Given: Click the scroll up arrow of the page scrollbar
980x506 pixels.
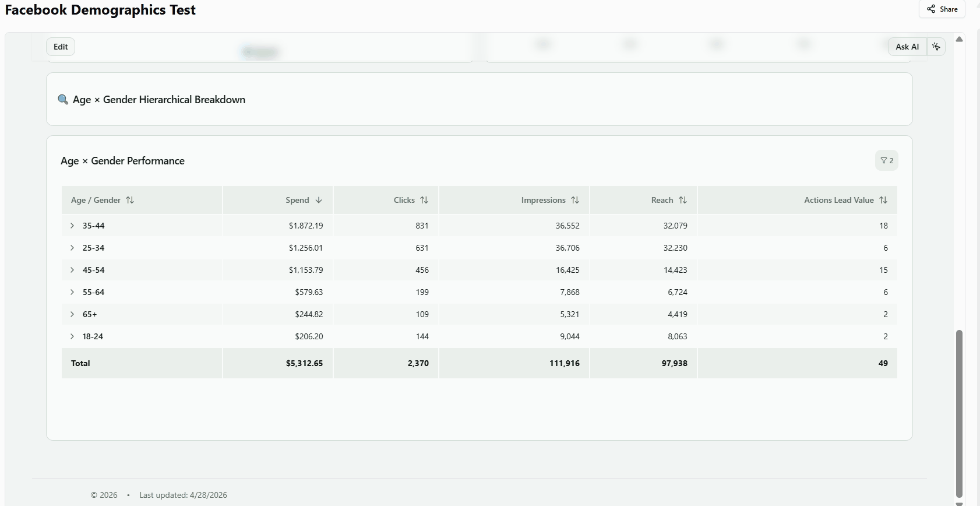Looking at the screenshot, I should click(x=959, y=39).
